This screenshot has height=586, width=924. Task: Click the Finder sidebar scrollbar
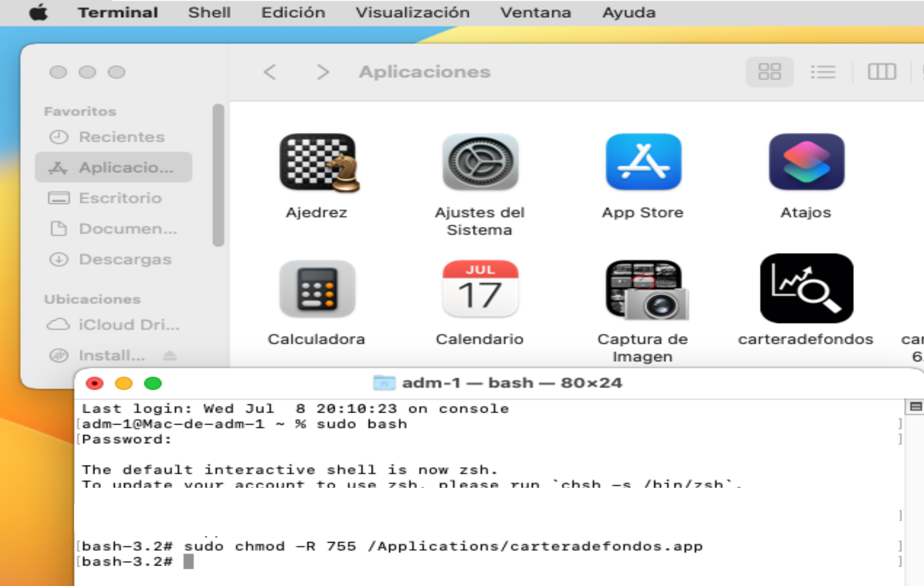coord(219,175)
